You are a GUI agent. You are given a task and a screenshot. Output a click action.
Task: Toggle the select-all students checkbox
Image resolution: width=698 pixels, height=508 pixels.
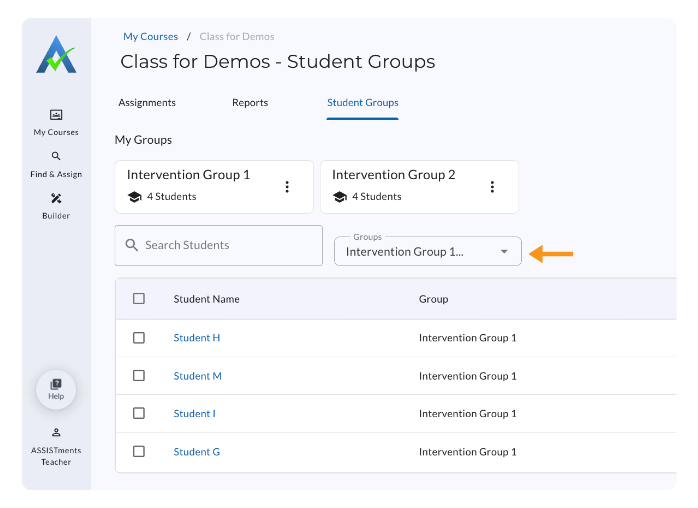tap(139, 298)
